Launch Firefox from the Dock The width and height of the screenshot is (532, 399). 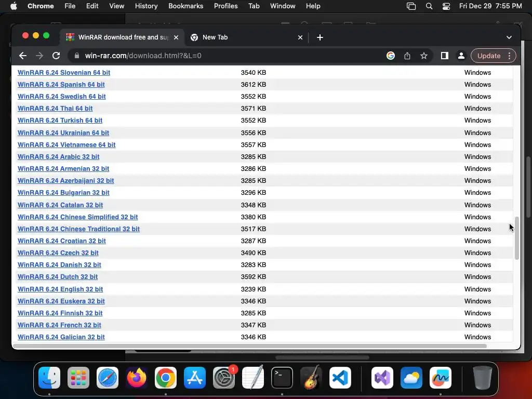[137, 378]
